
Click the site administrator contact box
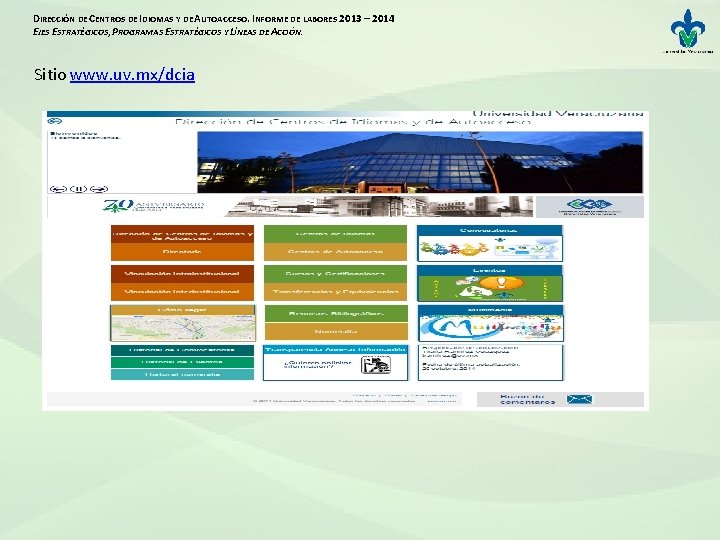[490, 363]
